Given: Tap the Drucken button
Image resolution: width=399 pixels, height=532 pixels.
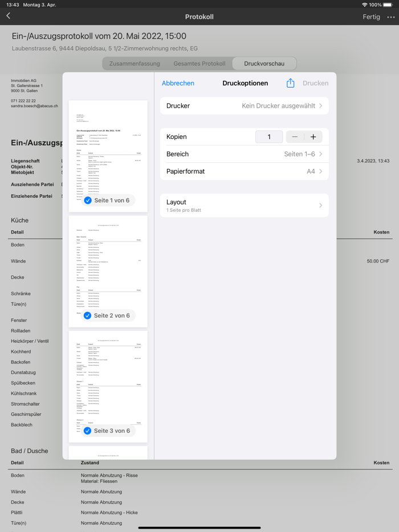Looking at the screenshot, I should (x=315, y=83).
